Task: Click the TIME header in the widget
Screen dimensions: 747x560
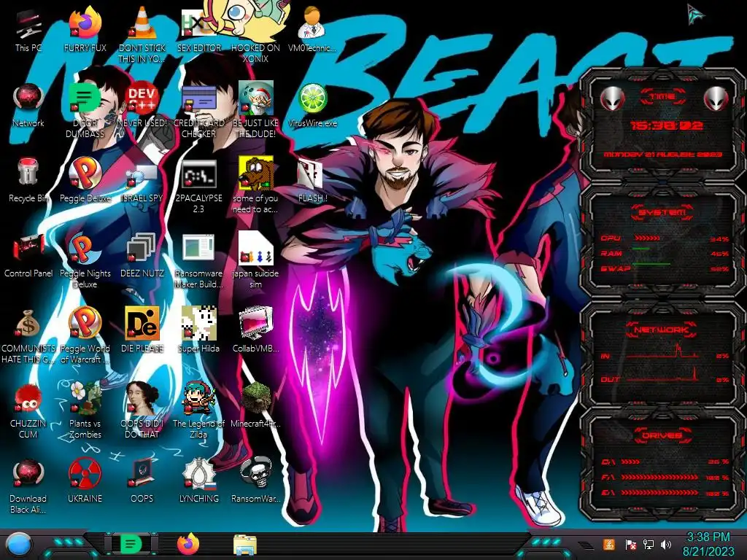Action: pos(662,97)
